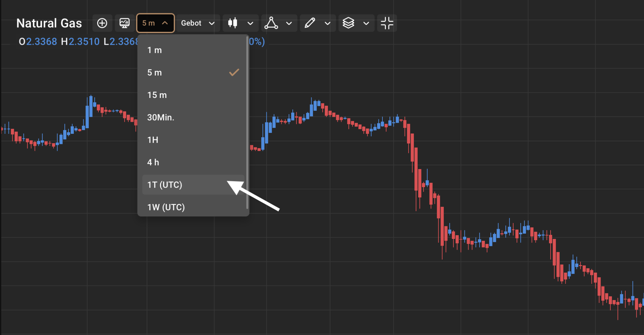Select the pencil drawing tool icon
This screenshot has height=335, width=644.
(x=310, y=23)
